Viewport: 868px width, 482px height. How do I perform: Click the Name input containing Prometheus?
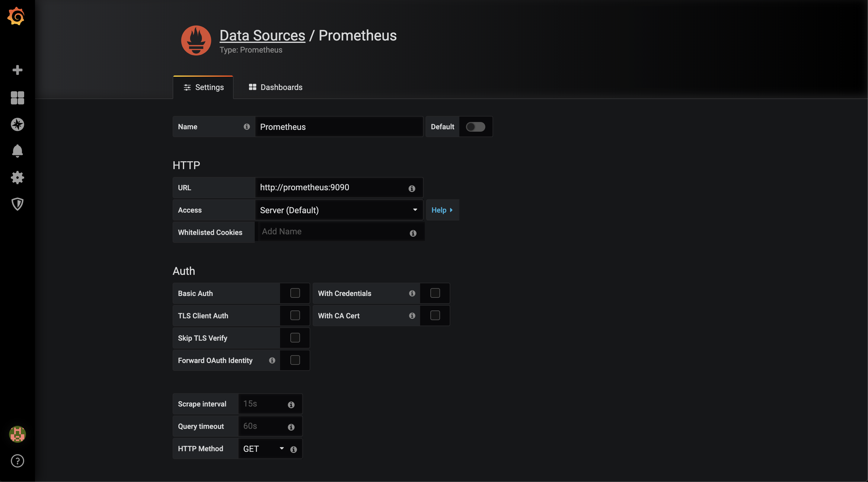tap(339, 127)
